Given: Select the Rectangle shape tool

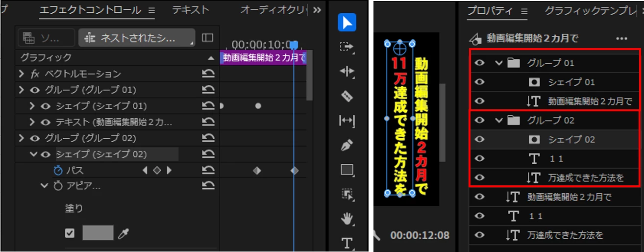Looking at the screenshot, I should coord(347,170).
